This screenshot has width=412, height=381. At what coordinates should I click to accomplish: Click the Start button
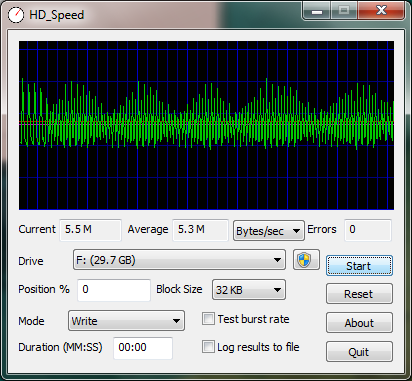pos(359,266)
